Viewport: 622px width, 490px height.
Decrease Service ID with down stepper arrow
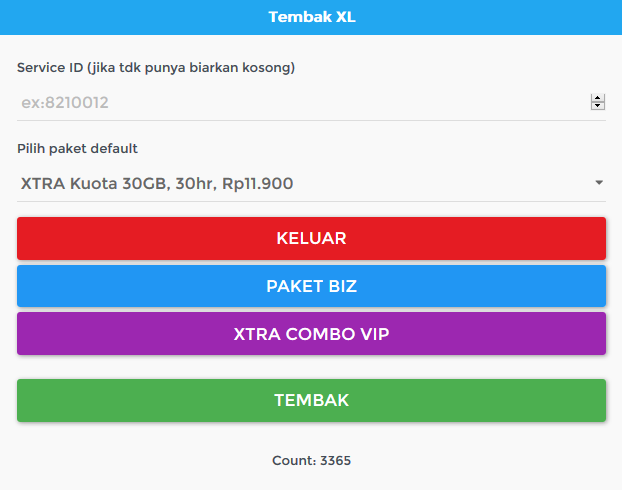[598, 106]
